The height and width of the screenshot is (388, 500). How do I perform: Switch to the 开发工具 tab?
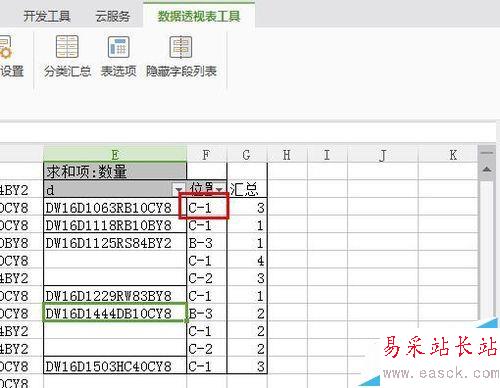click(x=47, y=16)
